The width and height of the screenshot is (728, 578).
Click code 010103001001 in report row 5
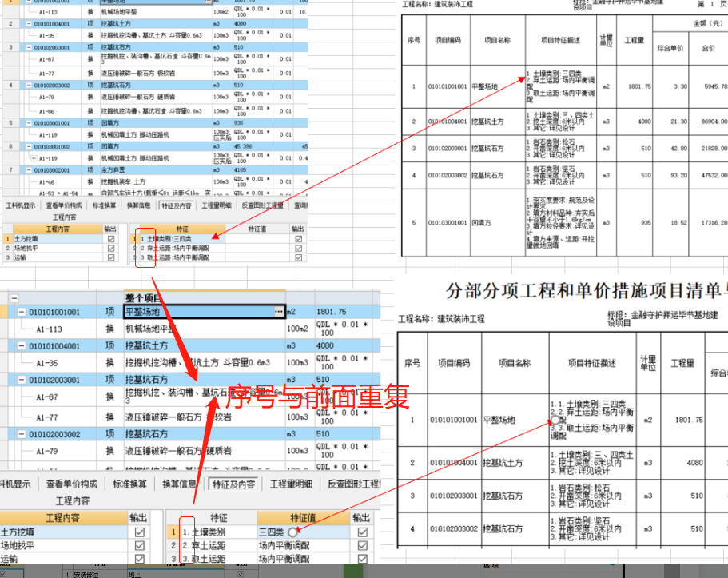[x=448, y=223]
